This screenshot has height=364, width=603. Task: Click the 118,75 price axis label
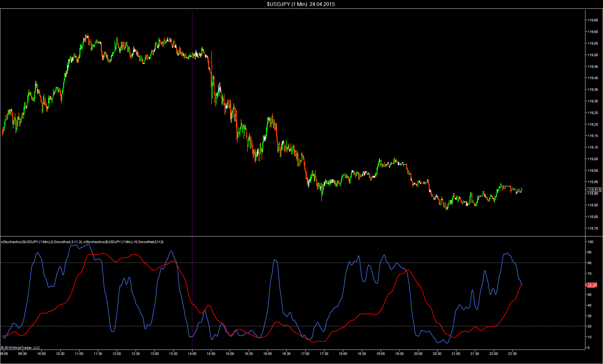click(593, 228)
